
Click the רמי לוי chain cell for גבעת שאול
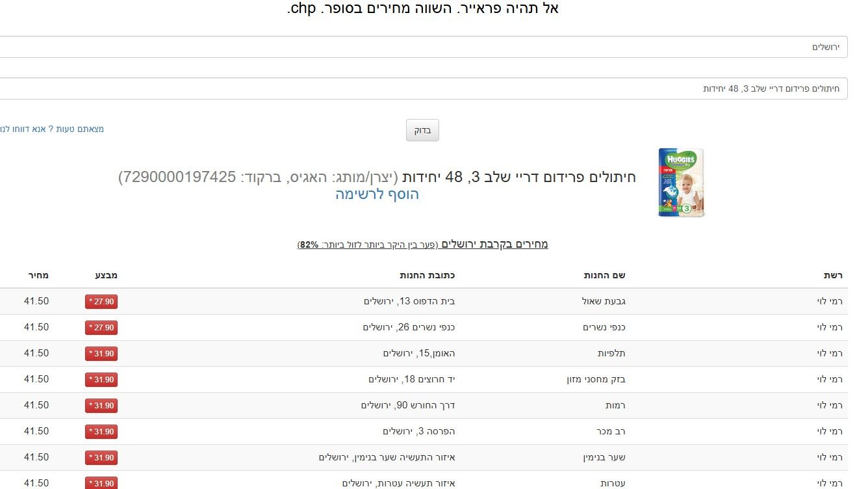point(830,301)
